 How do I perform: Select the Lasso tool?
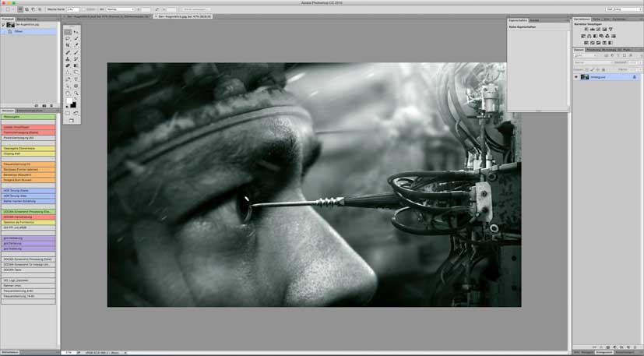(x=67, y=38)
